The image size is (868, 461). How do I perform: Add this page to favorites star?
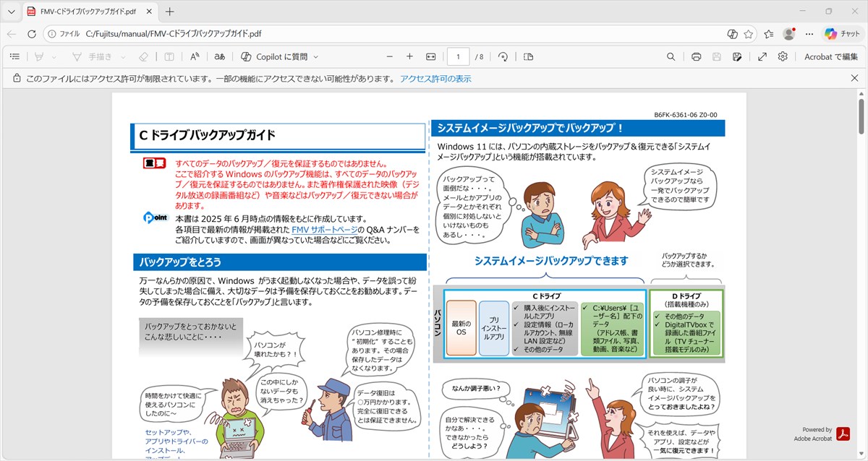pyautogui.click(x=749, y=34)
